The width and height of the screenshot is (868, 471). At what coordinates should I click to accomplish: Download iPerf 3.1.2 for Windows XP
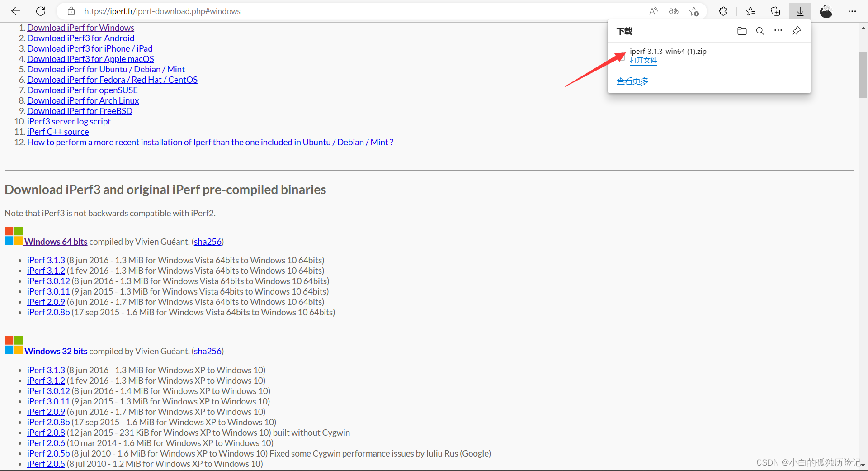pyautogui.click(x=46, y=381)
